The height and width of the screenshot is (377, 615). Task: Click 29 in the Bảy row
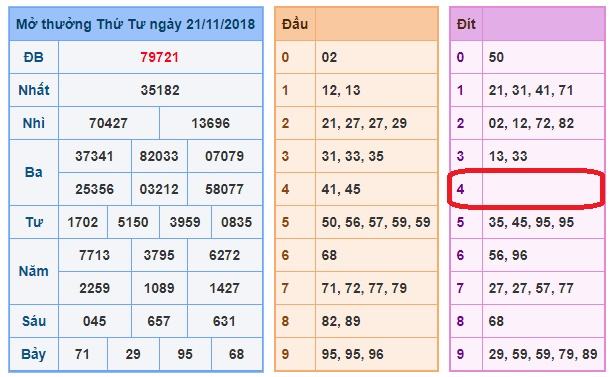tap(133, 354)
